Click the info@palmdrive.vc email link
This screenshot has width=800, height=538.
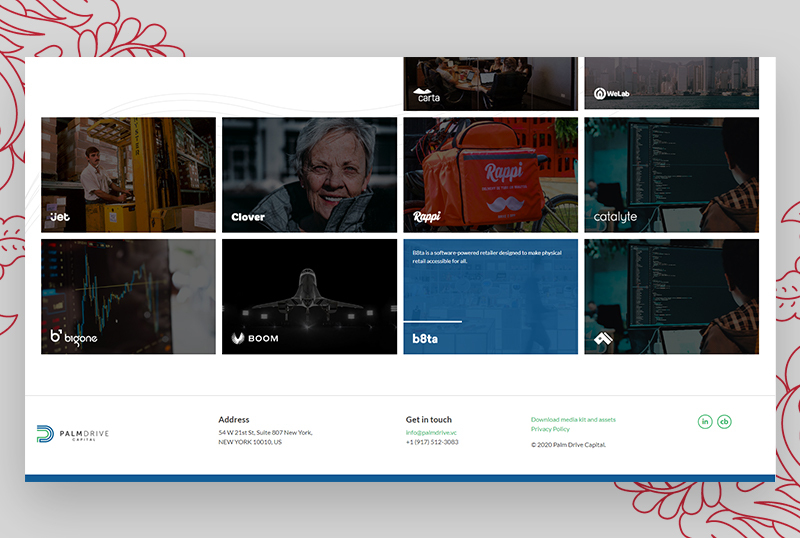point(431,432)
